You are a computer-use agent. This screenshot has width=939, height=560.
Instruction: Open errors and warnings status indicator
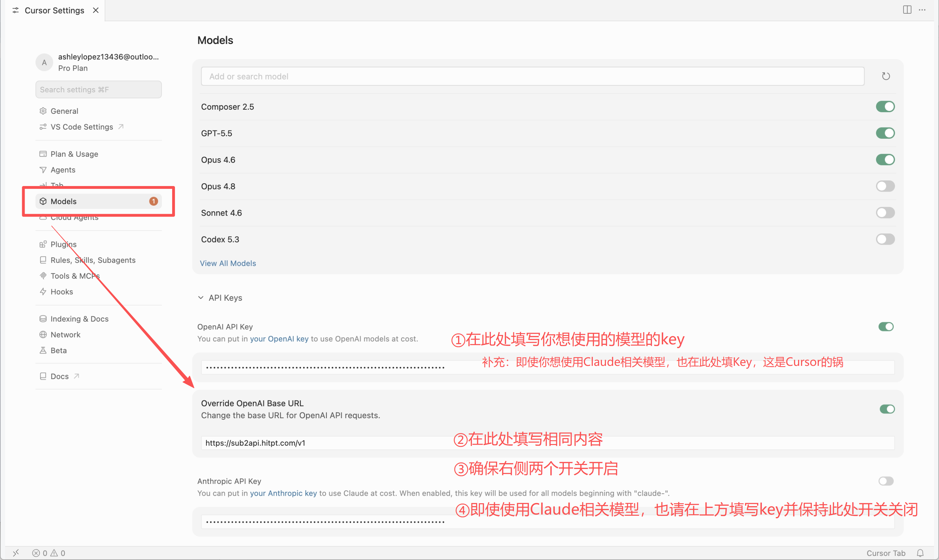coord(49,553)
